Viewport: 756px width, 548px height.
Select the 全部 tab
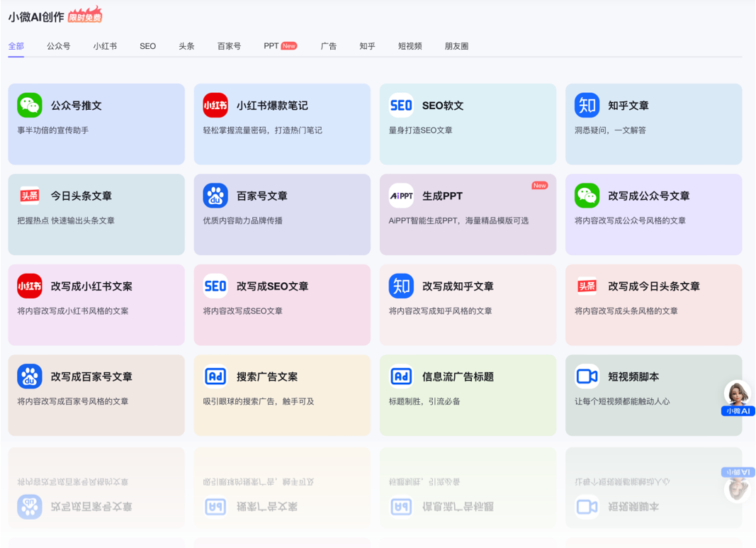pyautogui.click(x=16, y=46)
